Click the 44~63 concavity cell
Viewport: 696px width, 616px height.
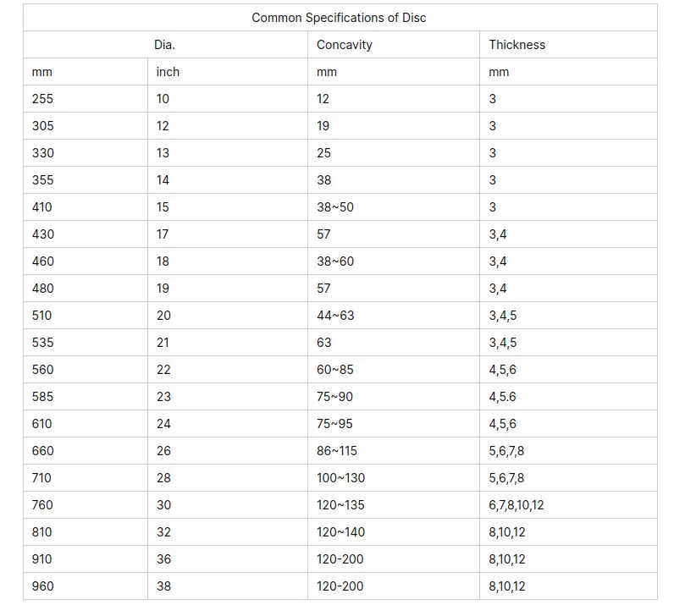coord(335,316)
